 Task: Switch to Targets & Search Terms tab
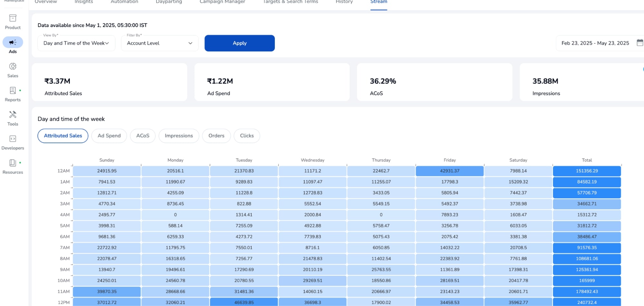pos(291,2)
